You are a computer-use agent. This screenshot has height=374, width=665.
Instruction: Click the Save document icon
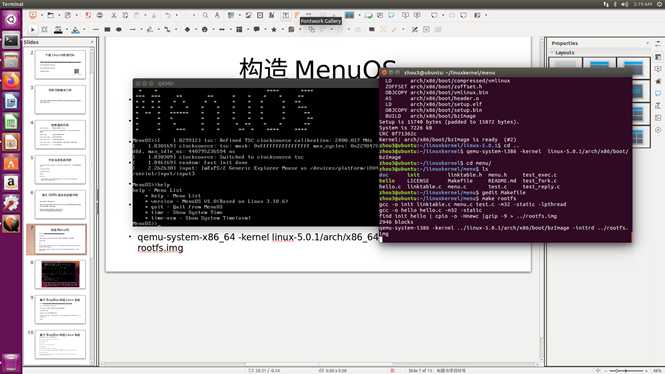point(68,15)
